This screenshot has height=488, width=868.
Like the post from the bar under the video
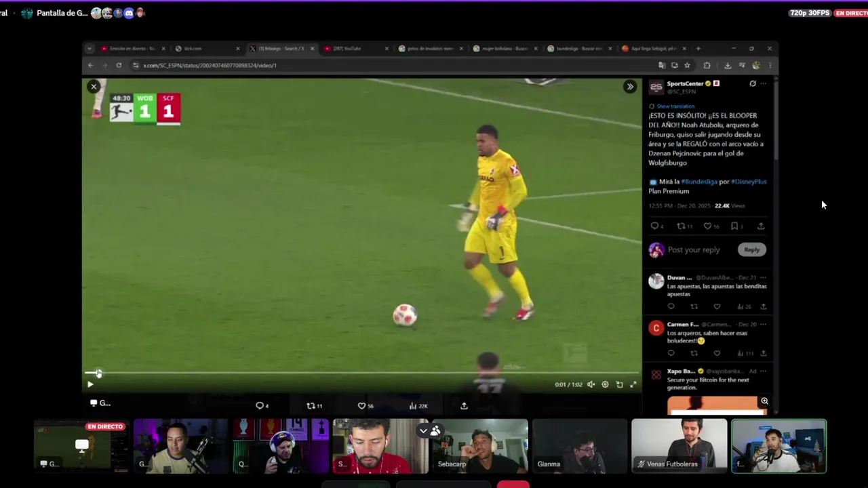click(366, 405)
